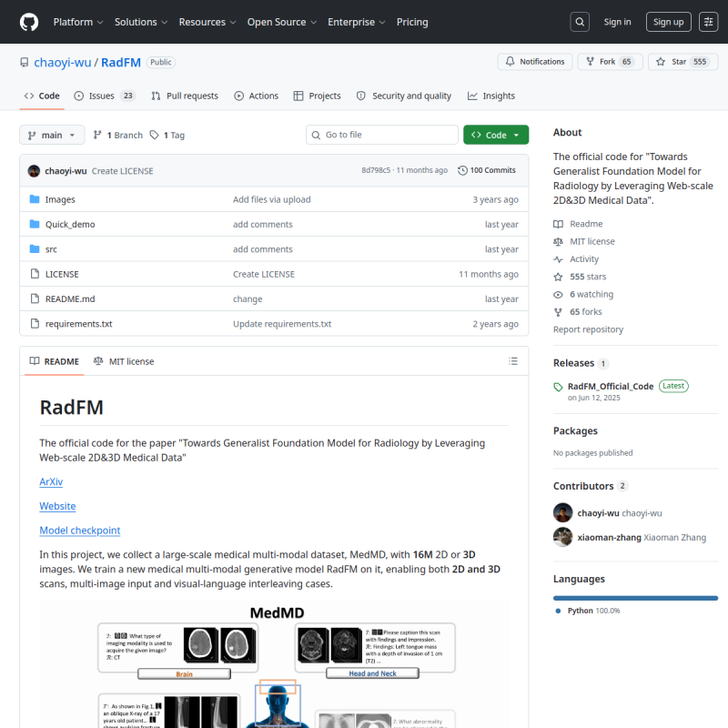Screen dimensions: 728x728
Task: Expand the Open Source menu
Action: [x=282, y=22]
